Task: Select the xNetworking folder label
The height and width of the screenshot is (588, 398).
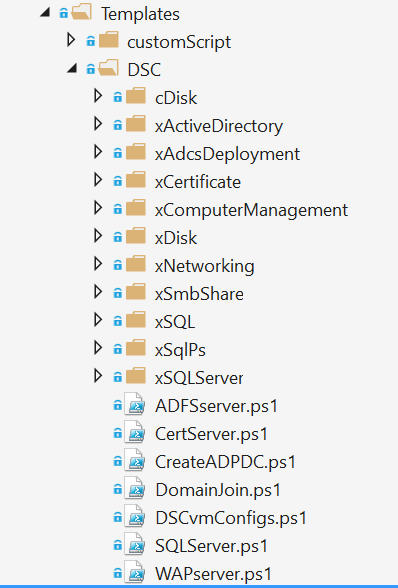Action: (x=204, y=266)
